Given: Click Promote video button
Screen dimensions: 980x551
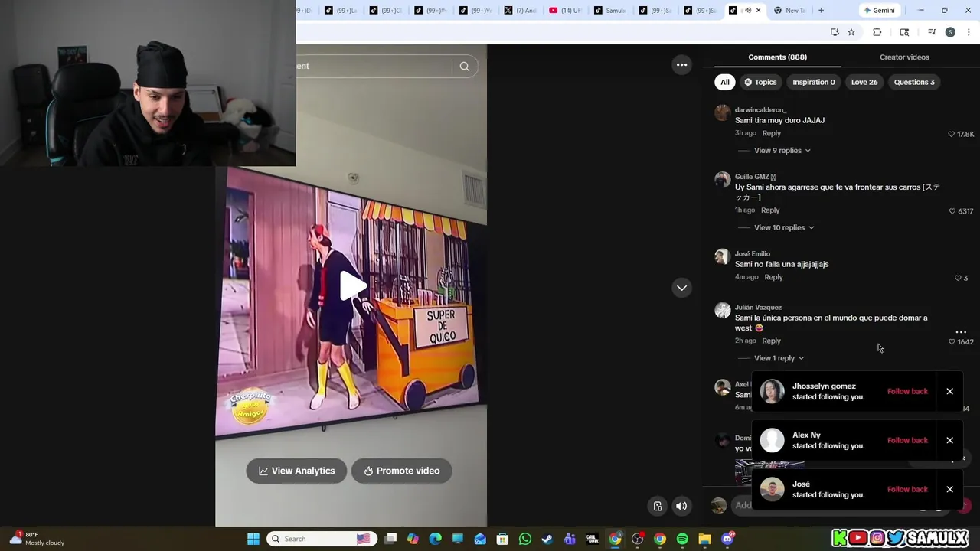Looking at the screenshot, I should (401, 471).
